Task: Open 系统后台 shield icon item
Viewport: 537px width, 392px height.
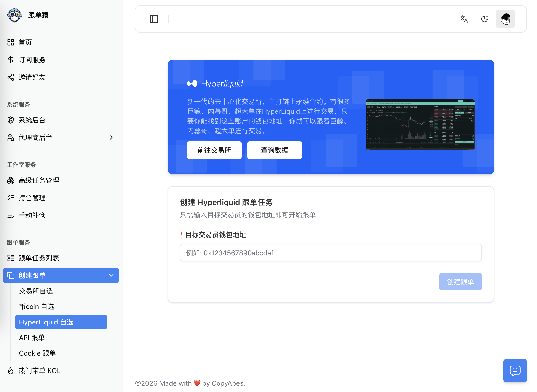Action: pyautogui.click(x=11, y=120)
